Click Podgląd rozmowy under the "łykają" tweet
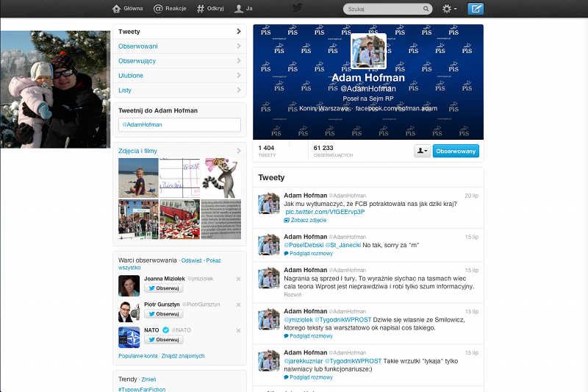The image size is (588, 392). (x=308, y=377)
